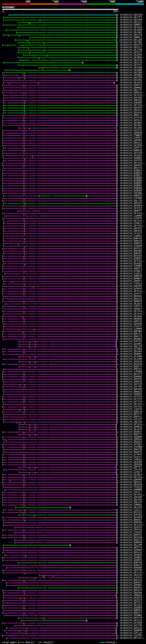Click label UniRef100_A8J1N0
Viewport: 146px width, 644px height.
point(131,128)
